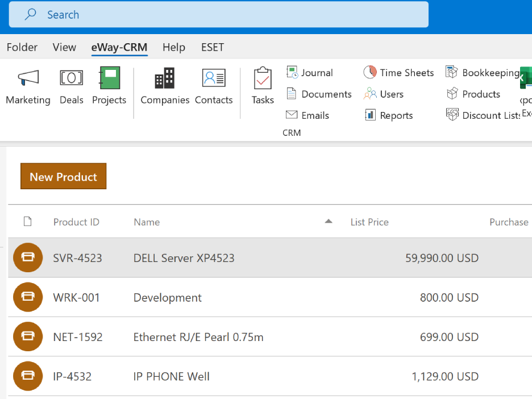Click the DELL Server XP4523 name

[x=184, y=258]
